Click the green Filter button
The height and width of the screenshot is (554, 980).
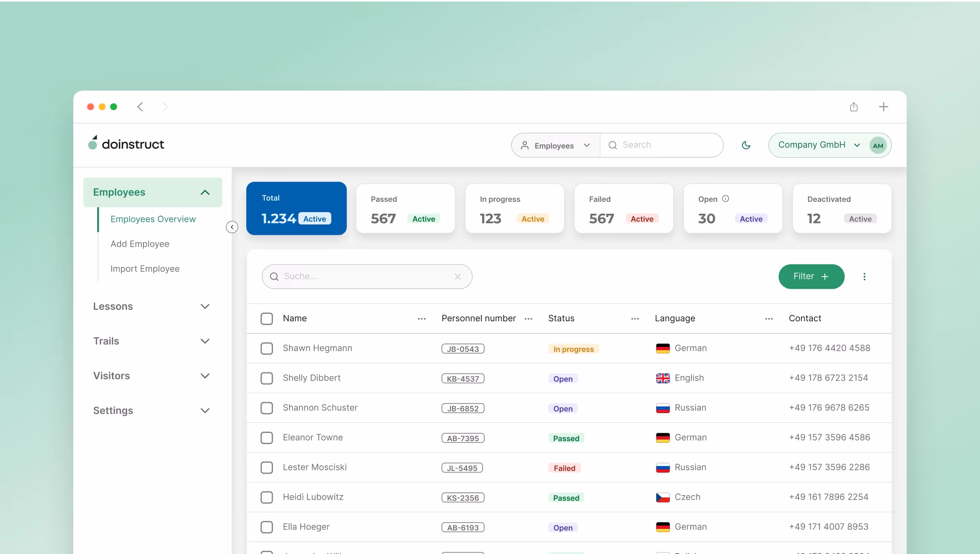pyautogui.click(x=811, y=276)
